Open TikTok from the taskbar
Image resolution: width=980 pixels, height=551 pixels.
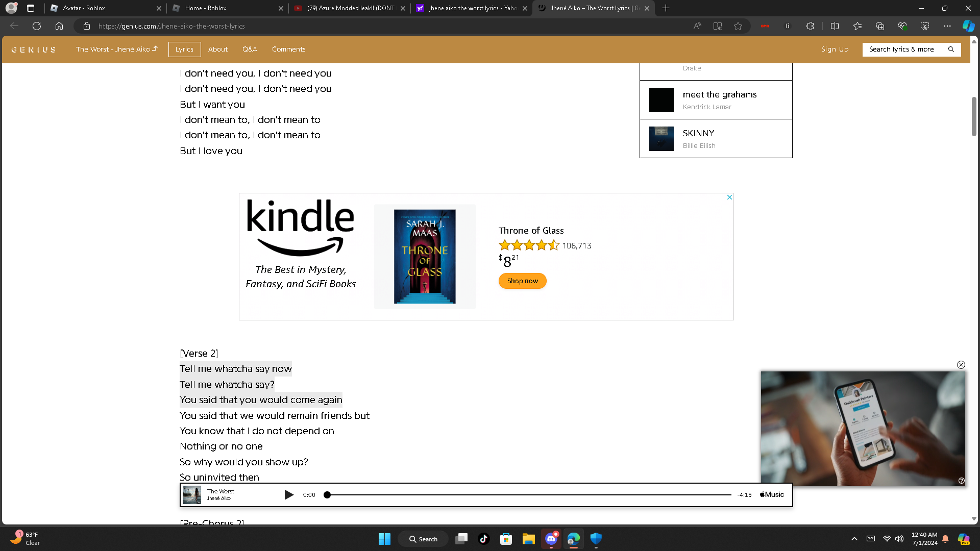(x=484, y=539)
